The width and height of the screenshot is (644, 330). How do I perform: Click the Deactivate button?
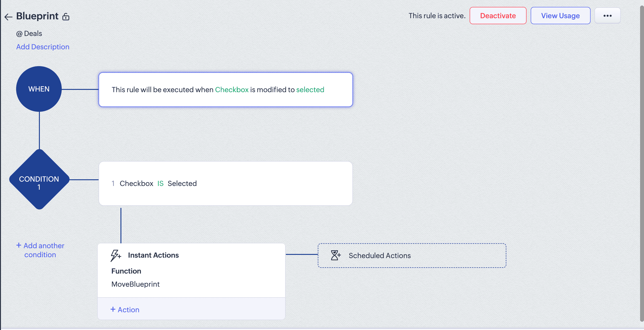(498, 16)
